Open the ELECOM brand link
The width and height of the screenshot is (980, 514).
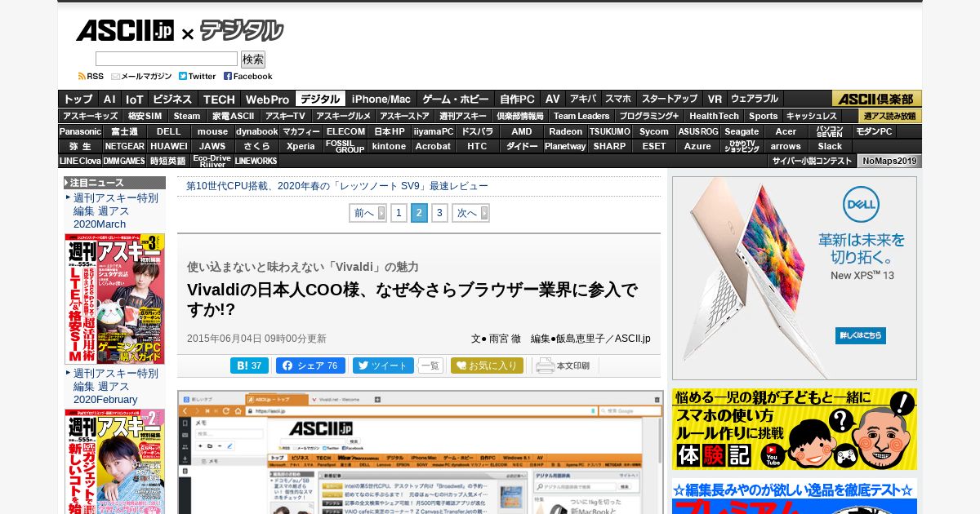(345, 131)
